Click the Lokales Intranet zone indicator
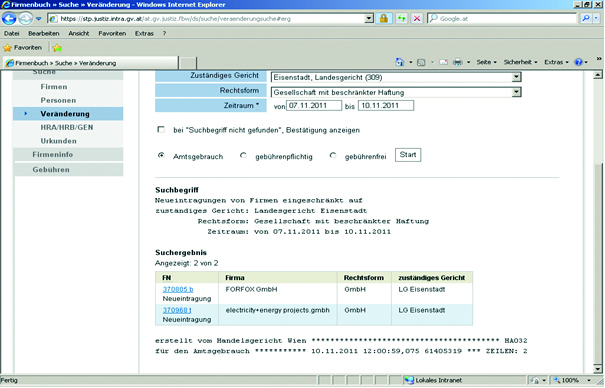Viewport: 605px width, 388px height. coord(433,380)
